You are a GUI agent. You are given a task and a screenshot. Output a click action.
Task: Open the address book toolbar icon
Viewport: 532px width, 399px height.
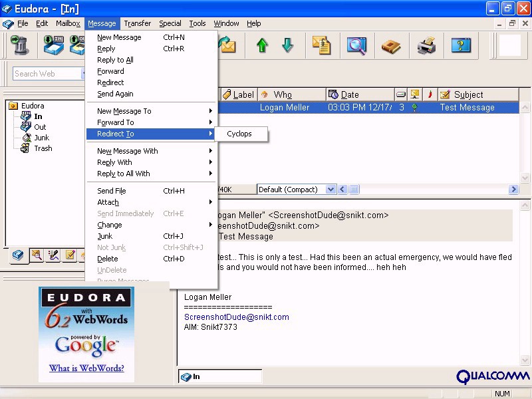point(391,46)
